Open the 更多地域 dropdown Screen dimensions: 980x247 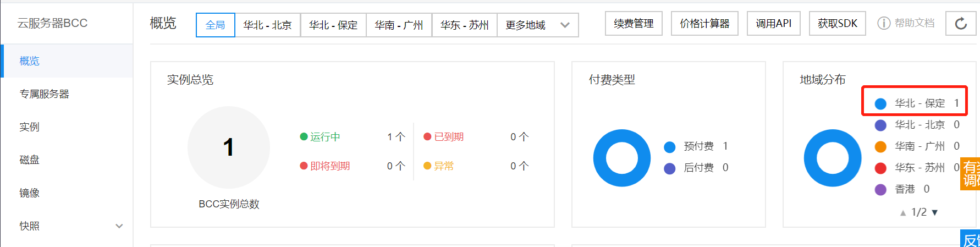click(x=537, y=25)
